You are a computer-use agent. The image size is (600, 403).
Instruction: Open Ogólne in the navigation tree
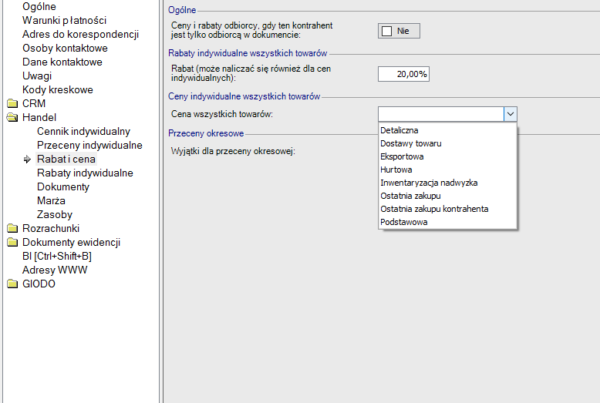point(39,7)
